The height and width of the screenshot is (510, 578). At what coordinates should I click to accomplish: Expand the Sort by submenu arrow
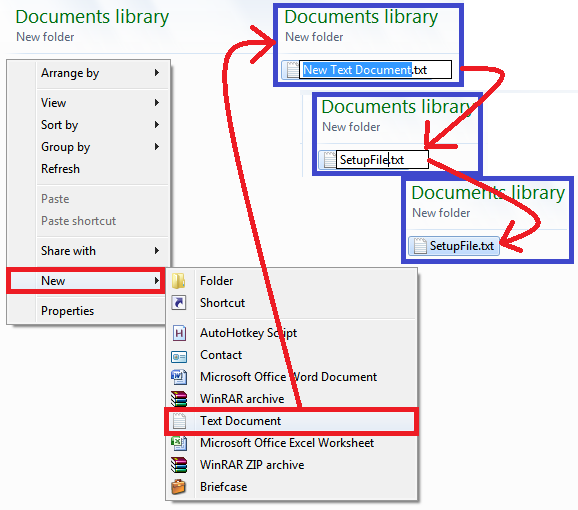157,125
